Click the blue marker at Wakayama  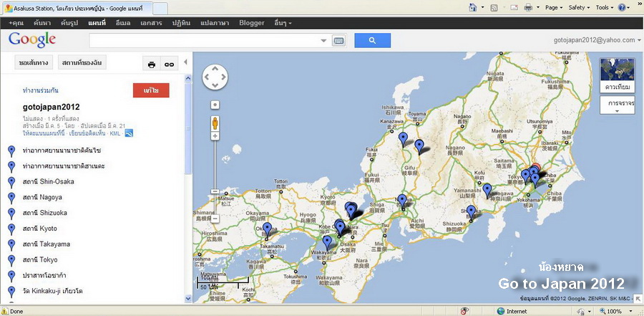tap(327, 242)
